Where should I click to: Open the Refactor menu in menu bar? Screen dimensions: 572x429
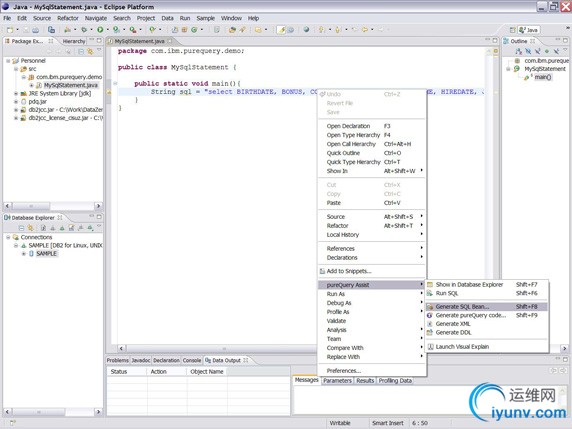67,18
